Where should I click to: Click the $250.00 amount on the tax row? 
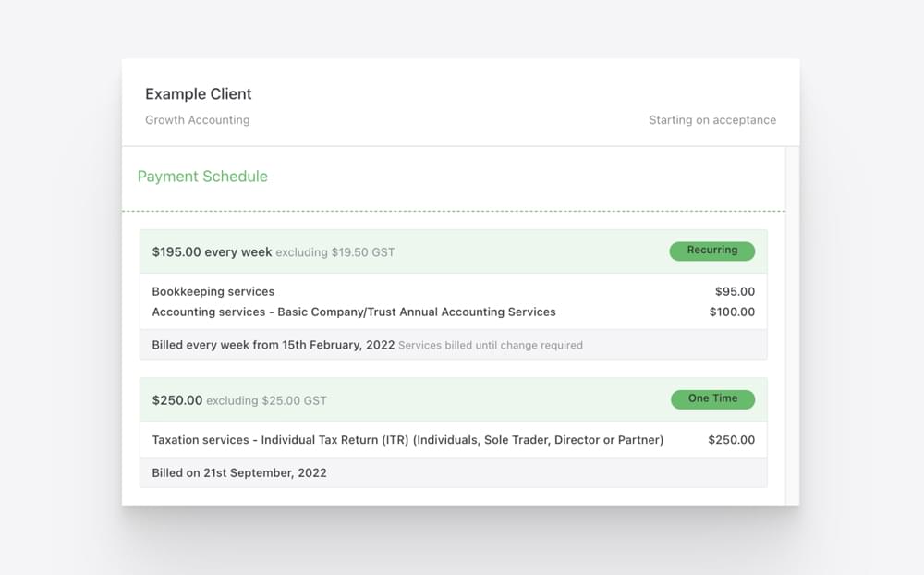click(x=731, y=440)
